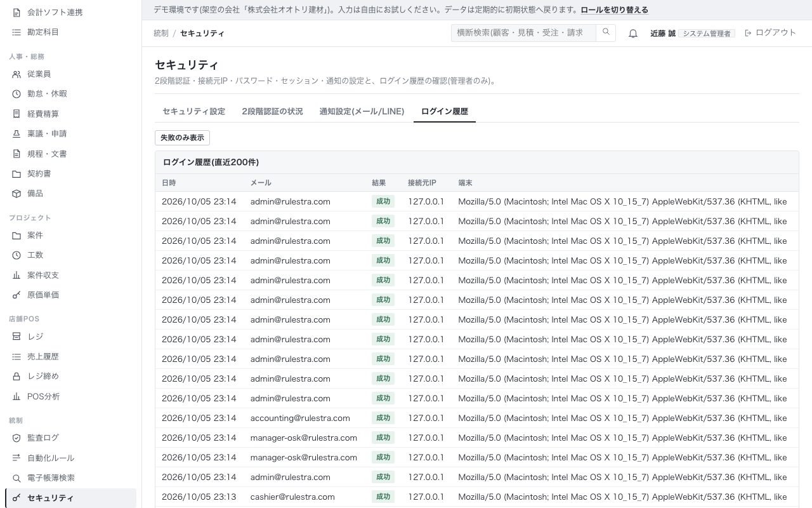Click 成功 badge in accounting@rulestra.com row
Viewport: 812px width, 508px height.
click(383, 418)
